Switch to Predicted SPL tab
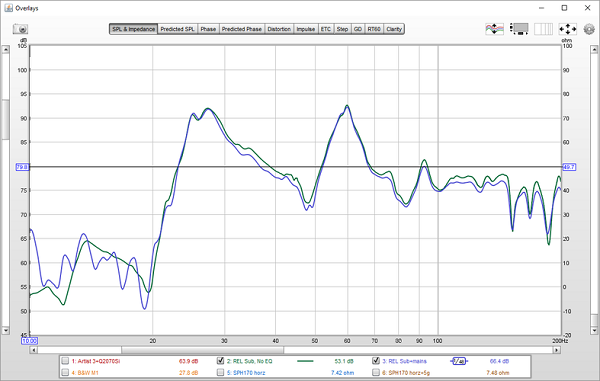Screen dimensions: 600x381 click(177, 29)
